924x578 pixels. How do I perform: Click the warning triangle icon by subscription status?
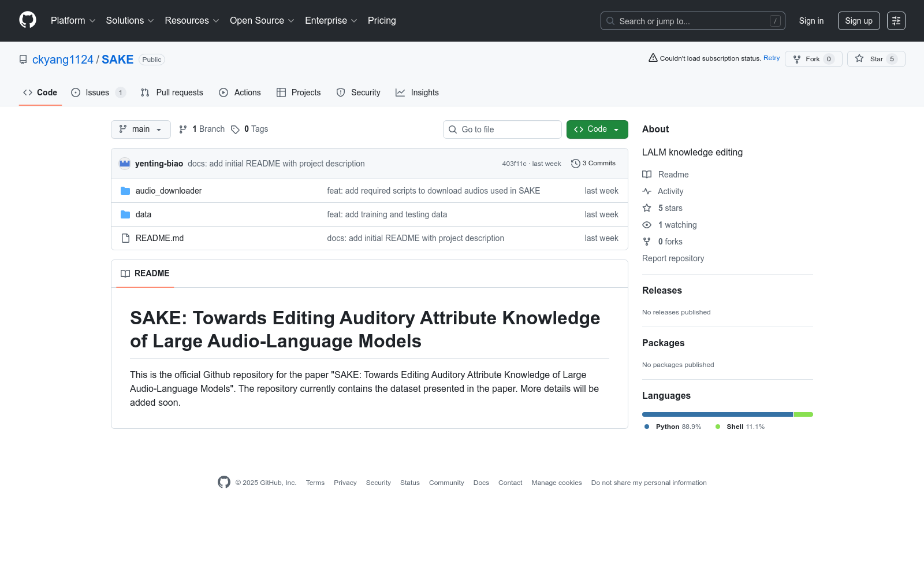(653, 58)
